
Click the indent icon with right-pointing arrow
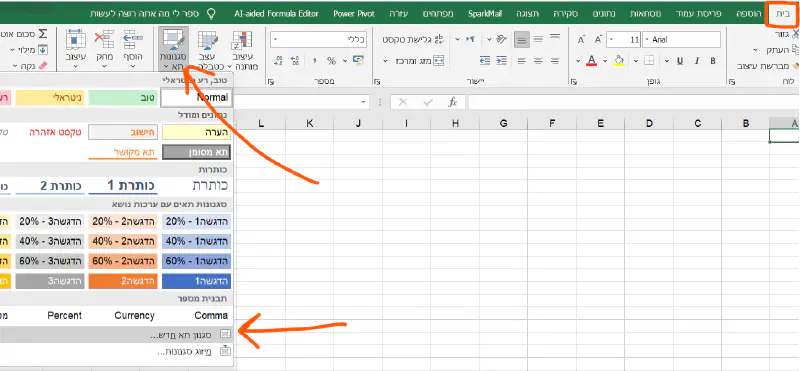pos(502,61)
